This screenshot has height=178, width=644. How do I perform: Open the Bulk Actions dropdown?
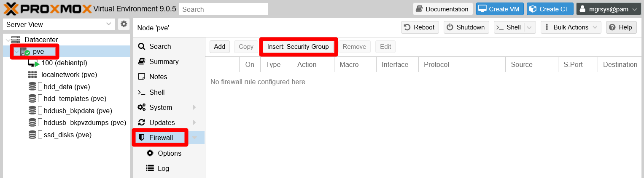(571, 27)
